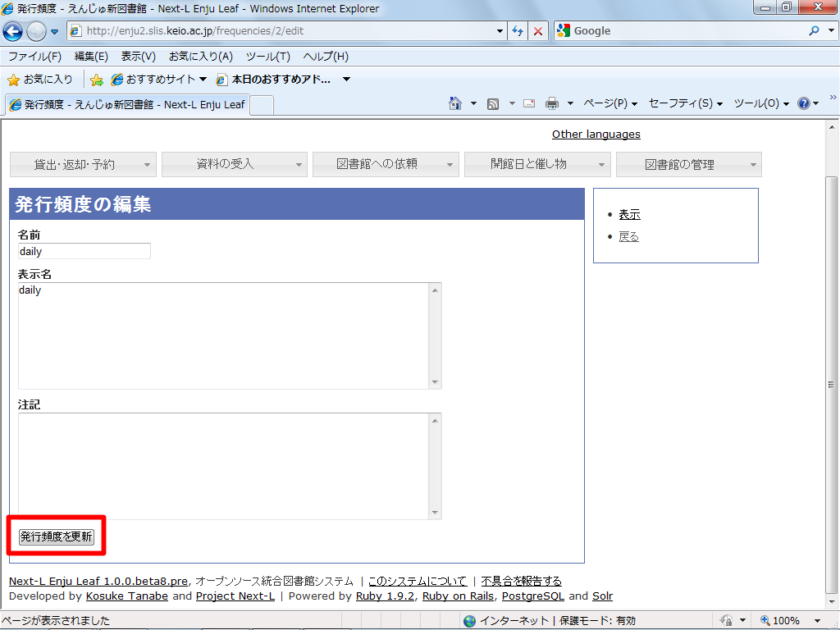
Task: Open the Ruby on Rails link
Action: tap(458, 596)
